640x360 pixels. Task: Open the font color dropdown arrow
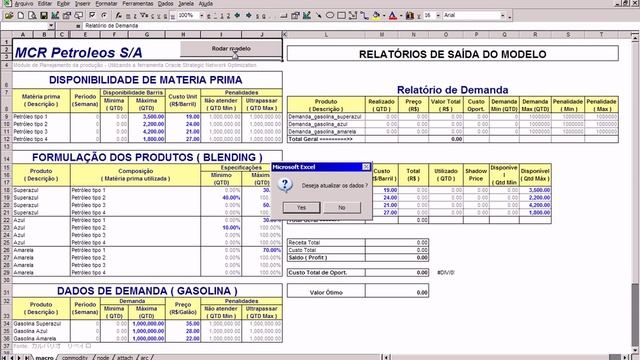pyautogui.click(x=400, y=16)
